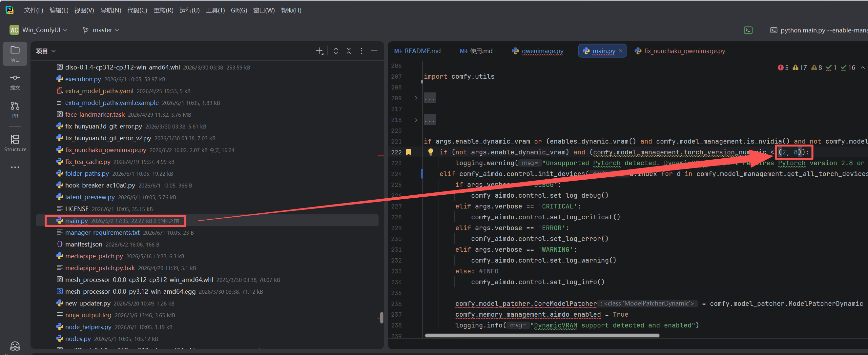Image resolution: width=868 pixels, height=355 pixels.
Task: Switch to qwenimage.py tab
Action: 537,51
